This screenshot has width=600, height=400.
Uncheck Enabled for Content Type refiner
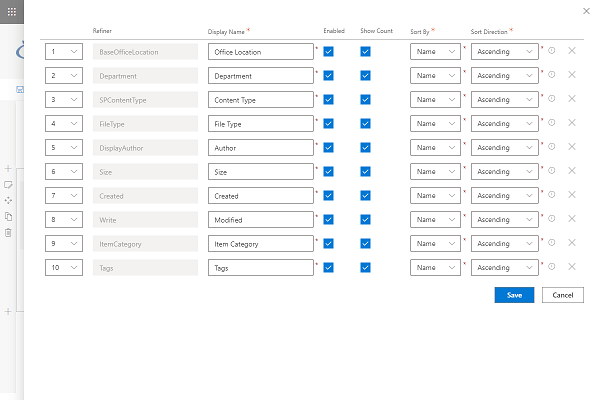click(328, 100)
